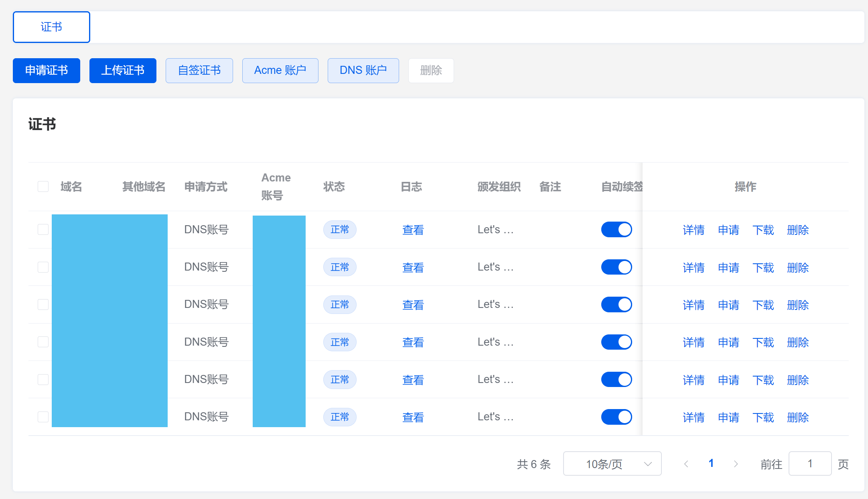Toggle 自动续签 switch in the fifth row
Image resolution: width=868 pixels, height=499 pixels.
coord(617,379)
